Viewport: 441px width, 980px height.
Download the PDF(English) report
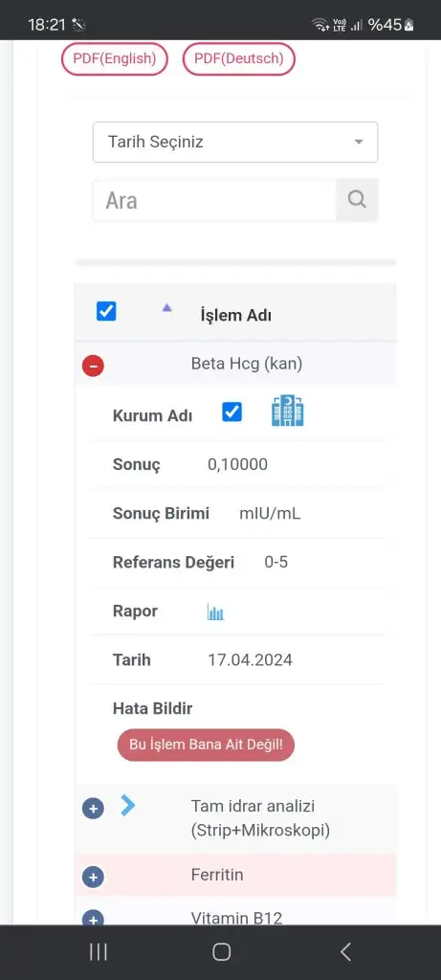(114, 58)
